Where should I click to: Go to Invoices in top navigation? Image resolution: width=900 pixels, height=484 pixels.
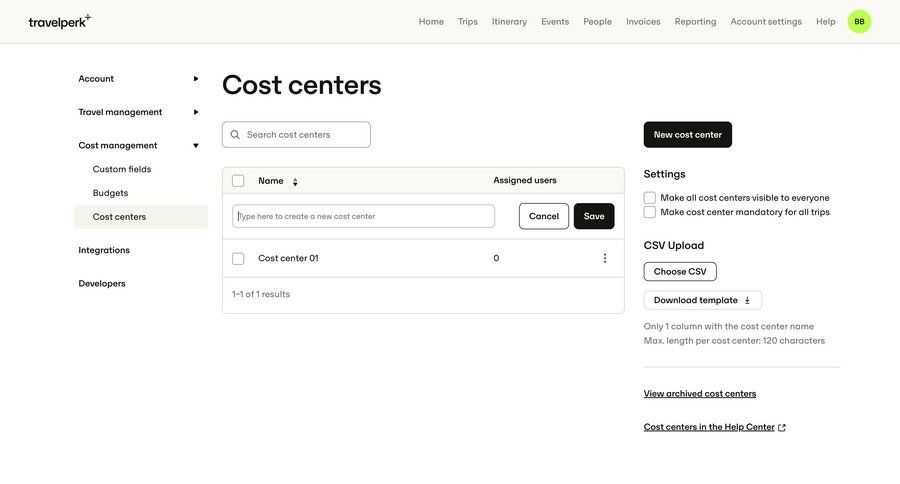pyautogui.click(x=643, y=21)
